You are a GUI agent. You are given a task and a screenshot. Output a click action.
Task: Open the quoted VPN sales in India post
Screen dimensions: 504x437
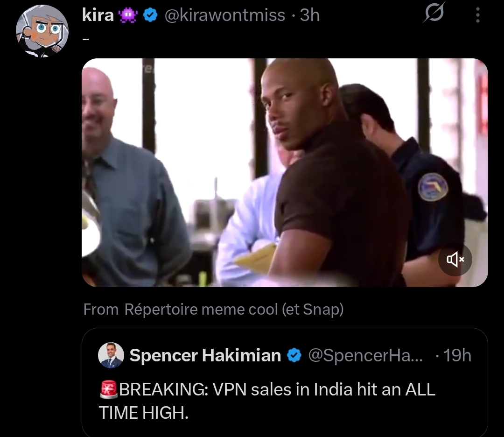(285, 383)
